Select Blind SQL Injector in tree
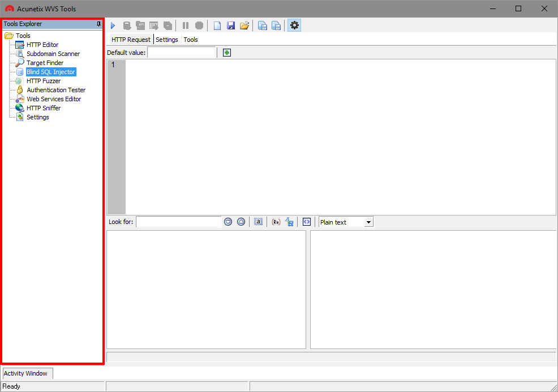 pos(51,72)
